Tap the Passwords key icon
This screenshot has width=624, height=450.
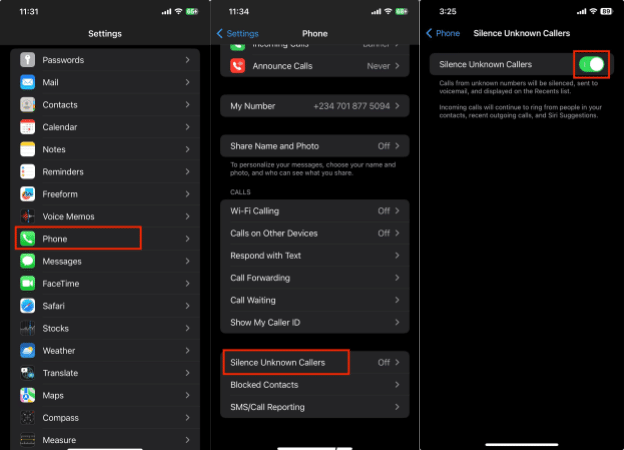(x=27, y=60)
